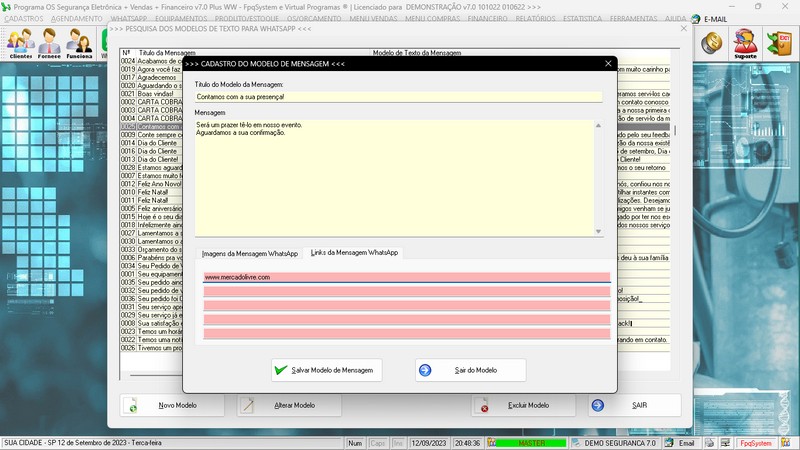
Task: Select row 0012 Feliz Ano Novo
Action: [151, 184]
